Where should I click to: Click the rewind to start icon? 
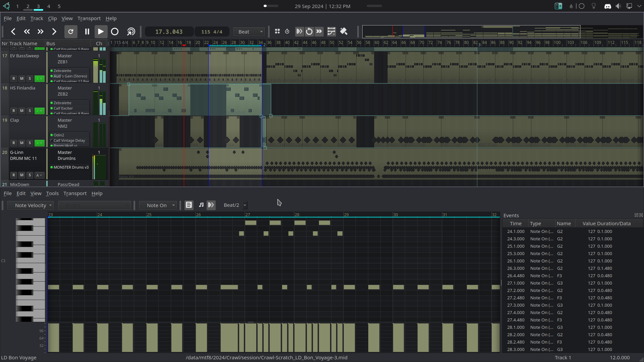click(x=13, y=32)
